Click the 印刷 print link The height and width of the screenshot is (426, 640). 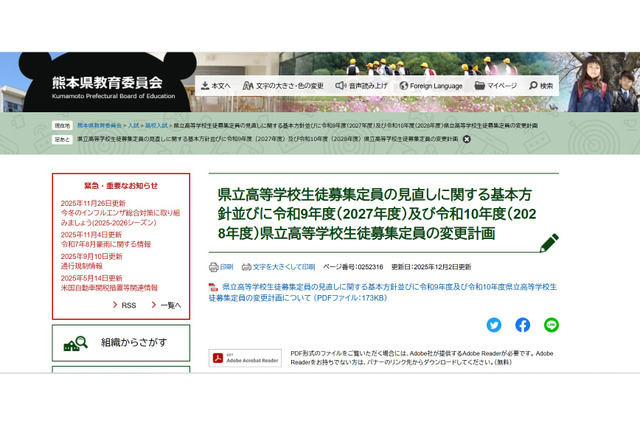click(226, 267)
